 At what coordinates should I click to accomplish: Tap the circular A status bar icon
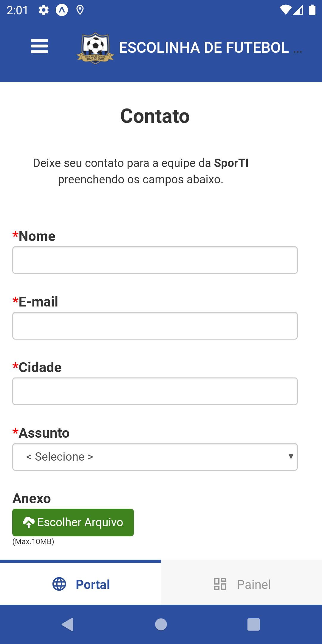[62, 10]
